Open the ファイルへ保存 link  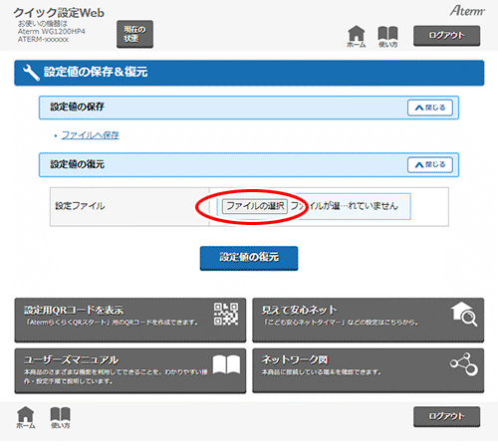pyautogui.click(x=90, y=135)
